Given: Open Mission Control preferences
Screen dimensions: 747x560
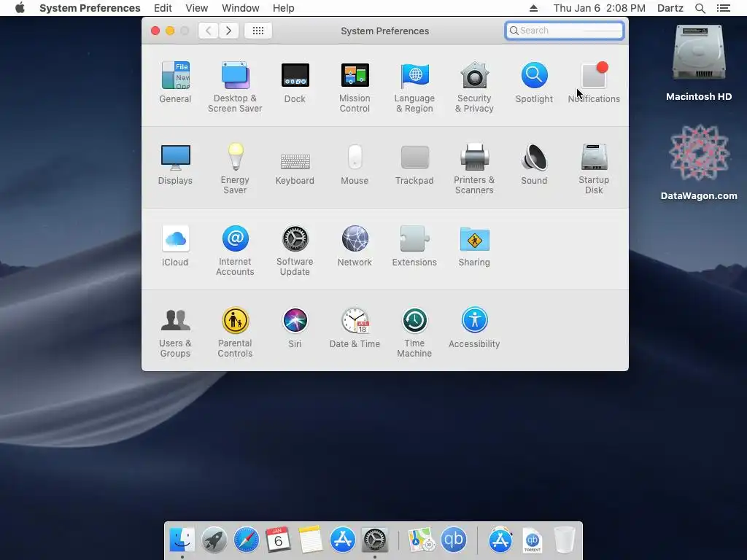Looking at the screenshot, I should pos(355,87).
